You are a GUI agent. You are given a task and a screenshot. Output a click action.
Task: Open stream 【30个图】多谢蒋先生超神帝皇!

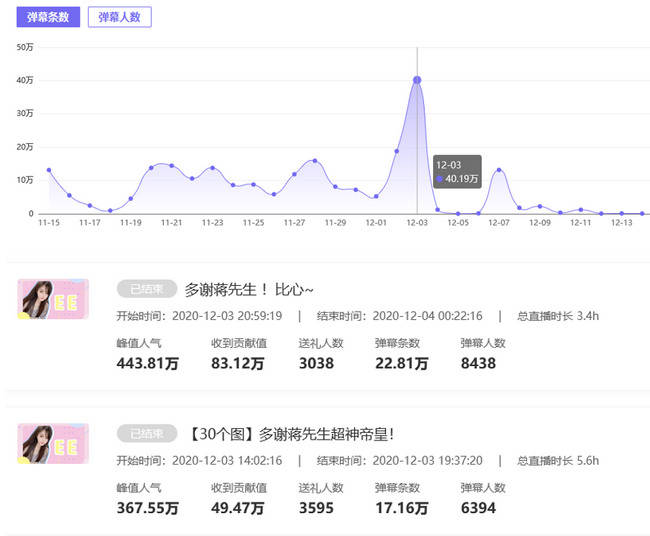click(290, 434)
